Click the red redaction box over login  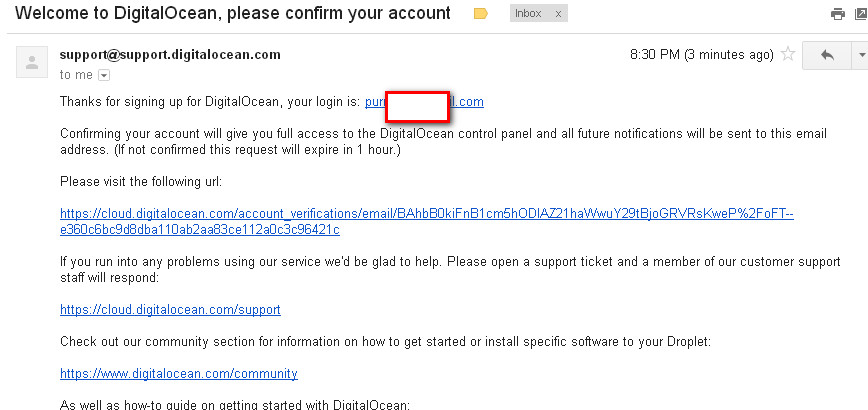click(x=417, y=107)
